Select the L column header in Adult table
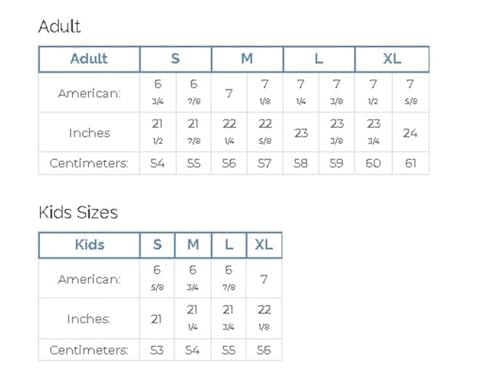500x371 pixels. pos(319,59)
